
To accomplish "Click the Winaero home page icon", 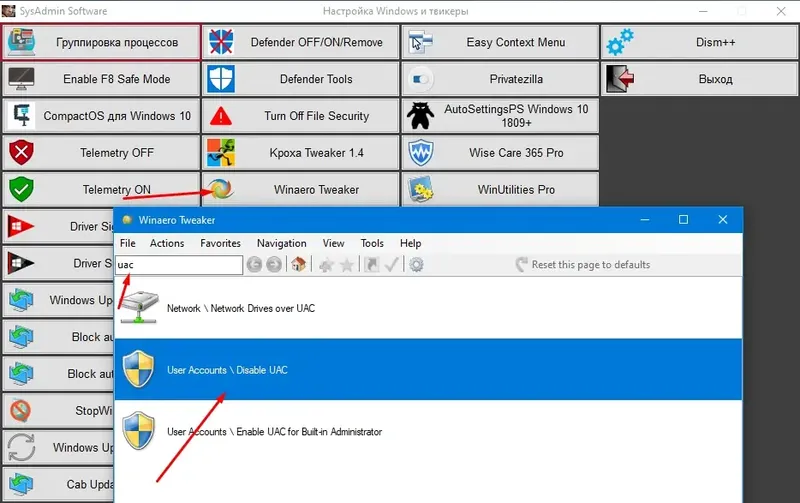I will tap(298, 264).
